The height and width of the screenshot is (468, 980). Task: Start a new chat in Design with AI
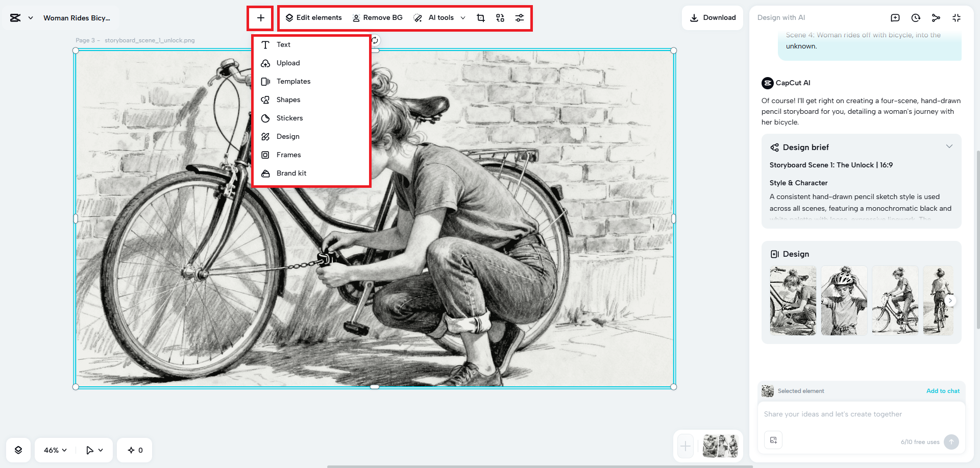click(x=895, y=17)
